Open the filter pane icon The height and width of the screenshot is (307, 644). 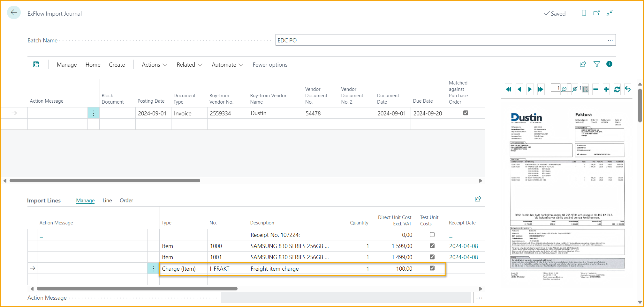click(596, 64)
